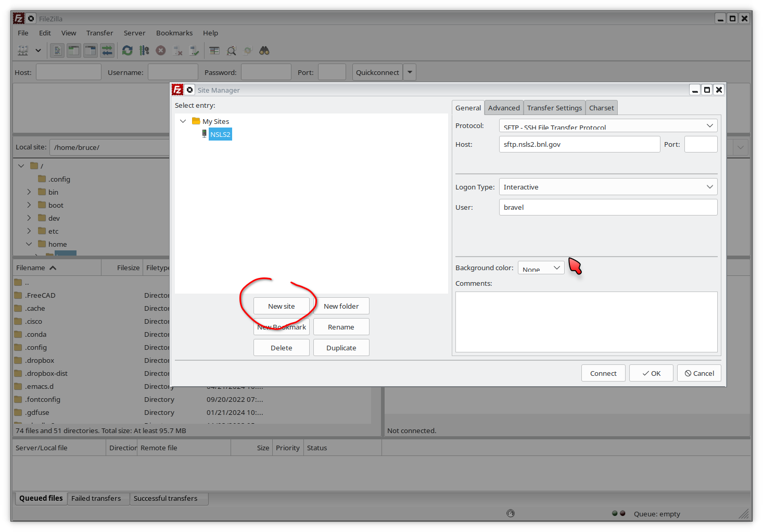The image size is (763, 532).
Task: Click the quickconnect Password field
Action: click(x=266, y=72)
